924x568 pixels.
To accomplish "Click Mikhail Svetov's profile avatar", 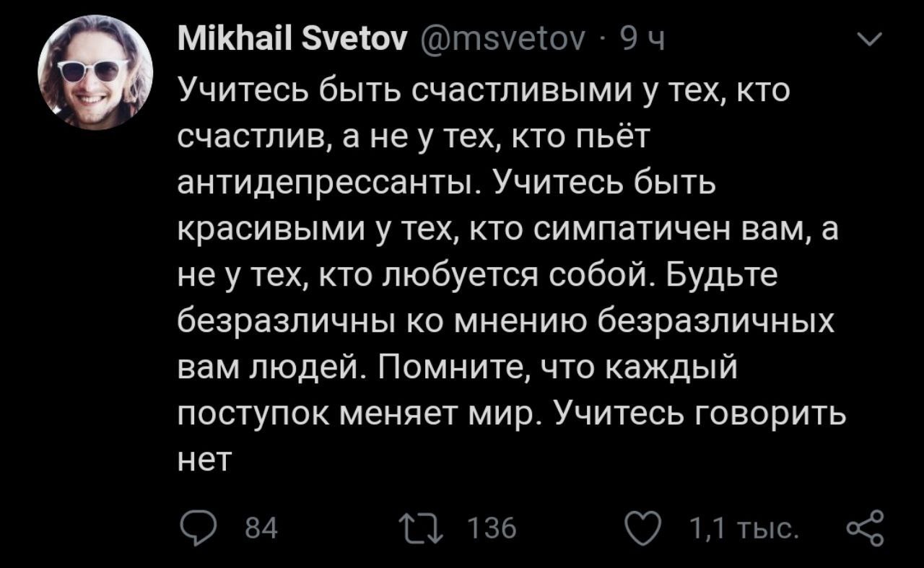I will [x=95, y=72].
